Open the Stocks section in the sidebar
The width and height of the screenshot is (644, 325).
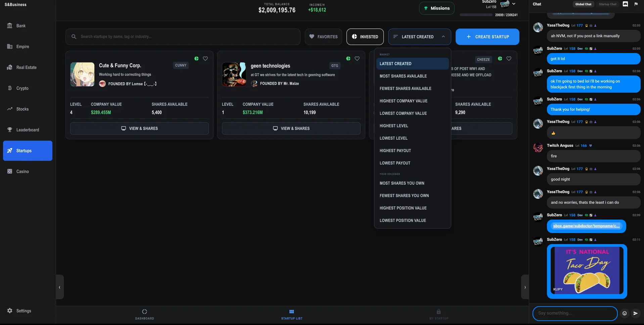point(28,109)
